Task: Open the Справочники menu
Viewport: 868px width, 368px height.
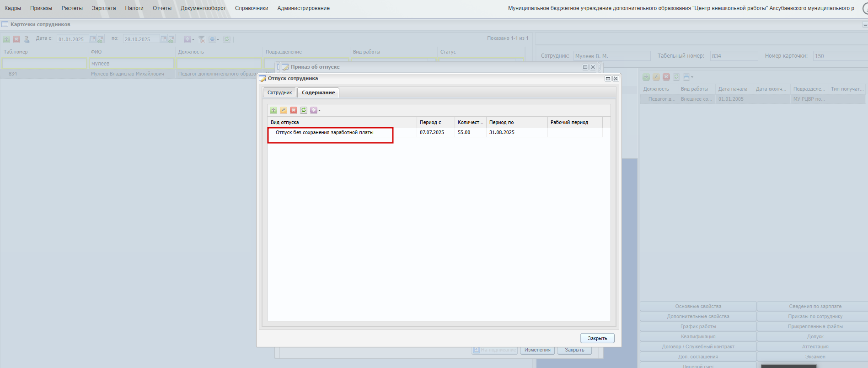Action: coord(252,8)
